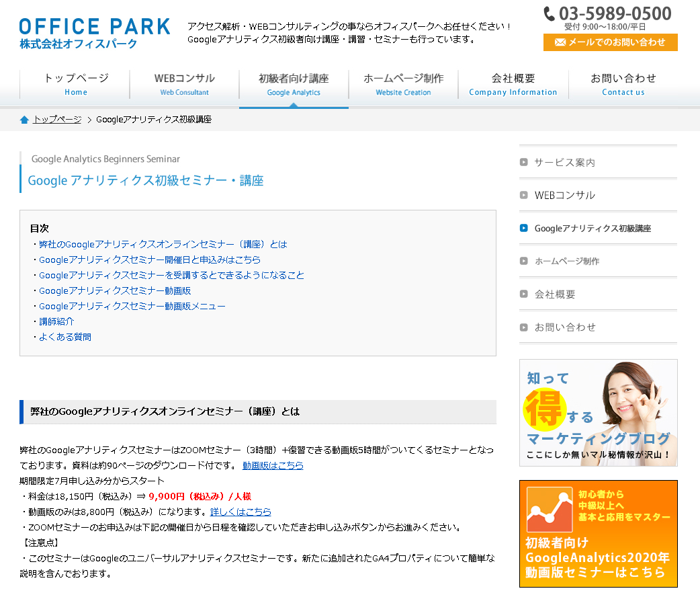Select お問い合わせ in the sidebar menu
The width and height of the screenshot is (700, 597).
598,327
